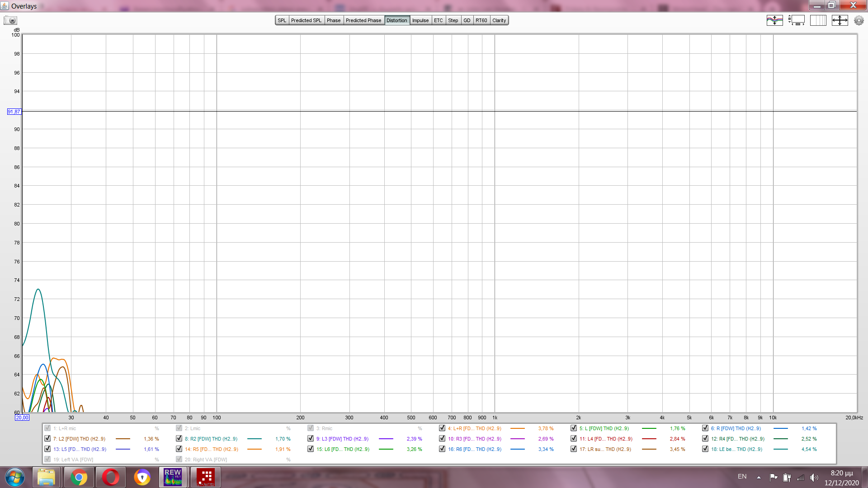The height and width of the screenshot is (488, 868).
Task: Open REW app from the taskbar
Action: 173,477
